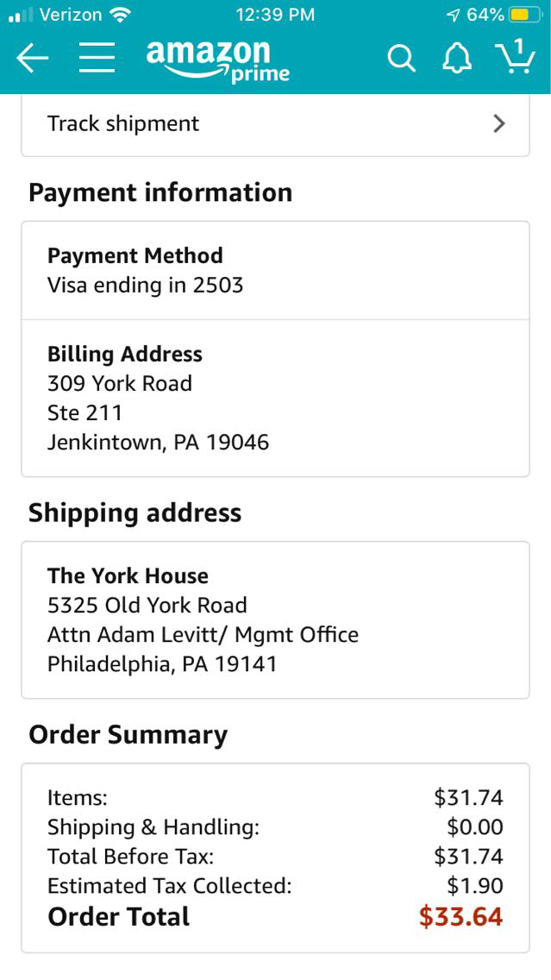The height and width of the screenshot is (980, 551).
Task: Tap the Payment Method heading
Action: point(135,255)
